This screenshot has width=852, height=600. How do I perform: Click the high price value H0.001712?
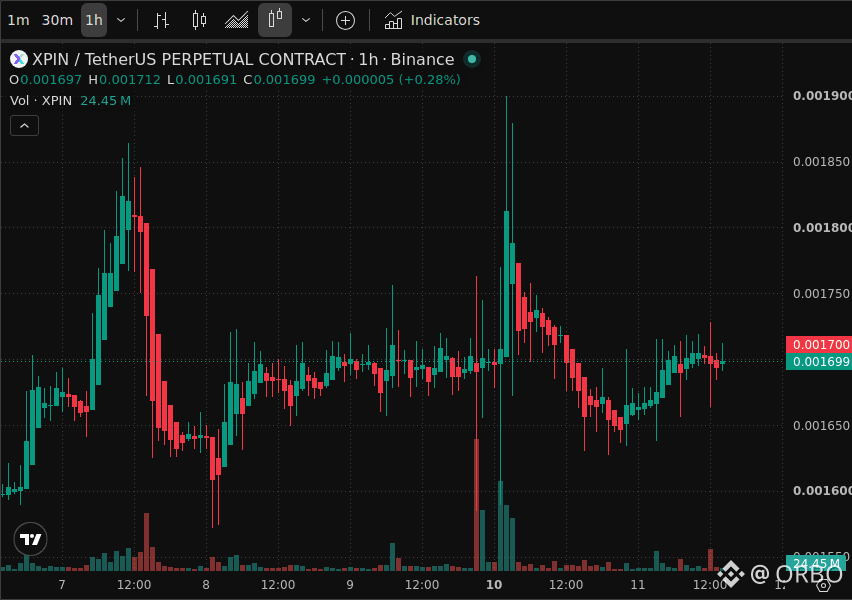point(124,80)
